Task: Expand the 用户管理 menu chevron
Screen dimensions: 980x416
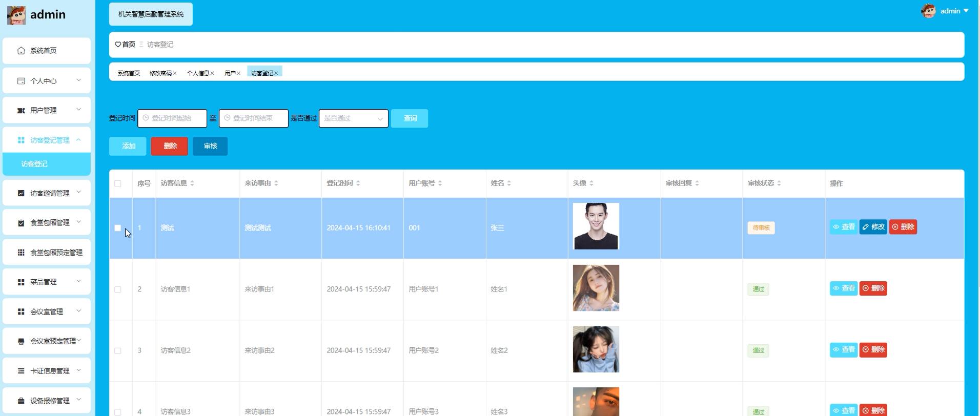Action: [x=78, y=109]
